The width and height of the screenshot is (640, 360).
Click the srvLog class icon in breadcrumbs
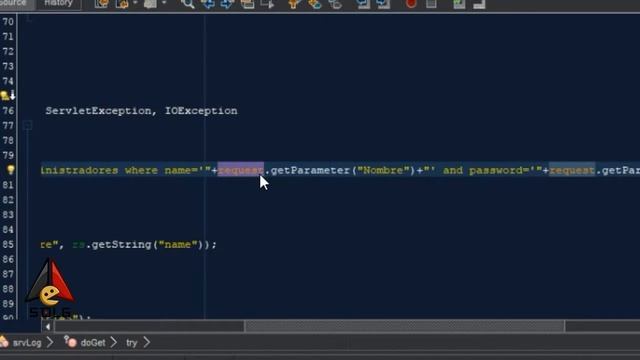4,342
